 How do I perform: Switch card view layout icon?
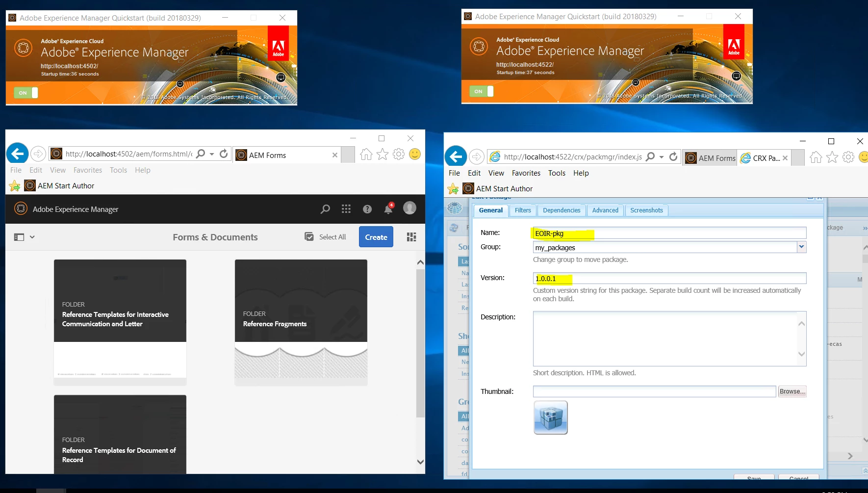pyautogui.click(x=411, y=237)
